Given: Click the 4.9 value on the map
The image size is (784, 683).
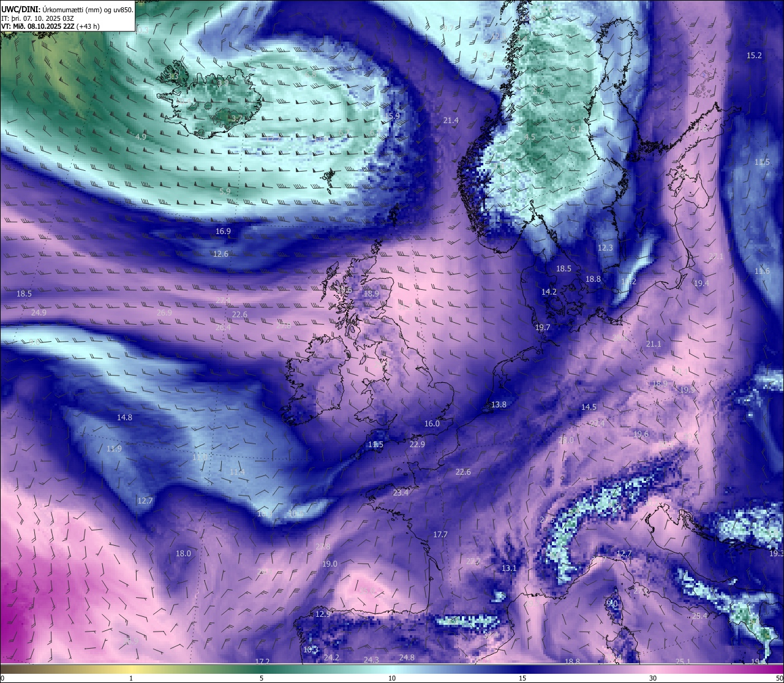Looking at the screenshot, I should coord(141,137).
